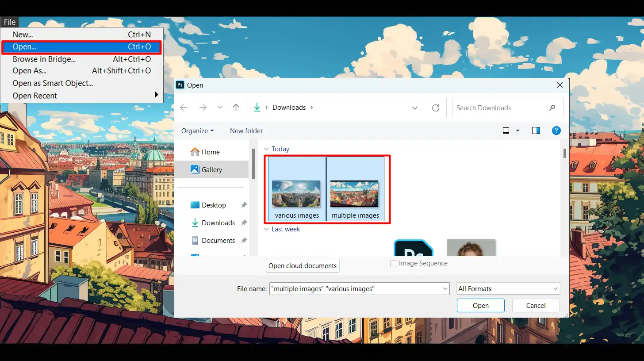Screen dimensions: 644x361
Task: Click the change view icon
Action: click(506, 131)
